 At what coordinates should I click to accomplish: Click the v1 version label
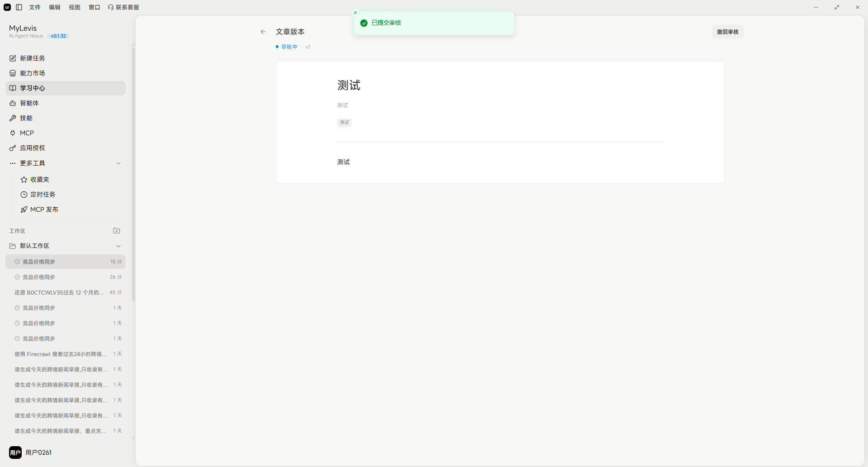(308, 47)
